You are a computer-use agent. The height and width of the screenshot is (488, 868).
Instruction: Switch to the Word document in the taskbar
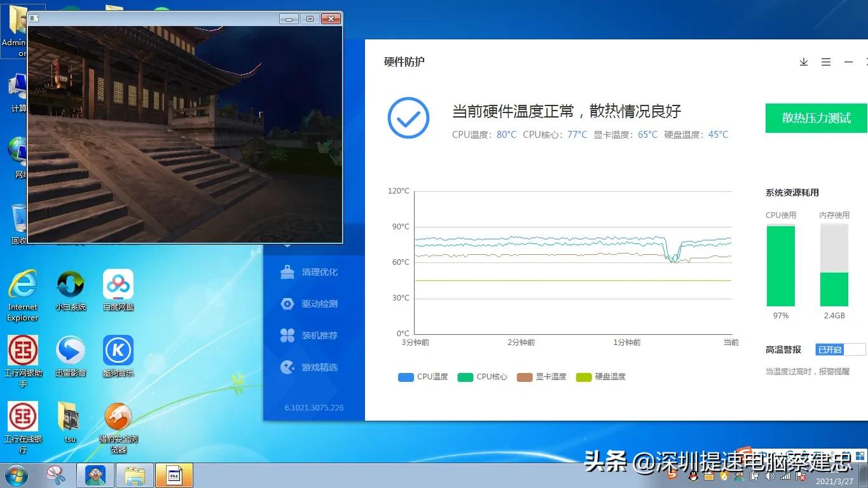(174, 475)
